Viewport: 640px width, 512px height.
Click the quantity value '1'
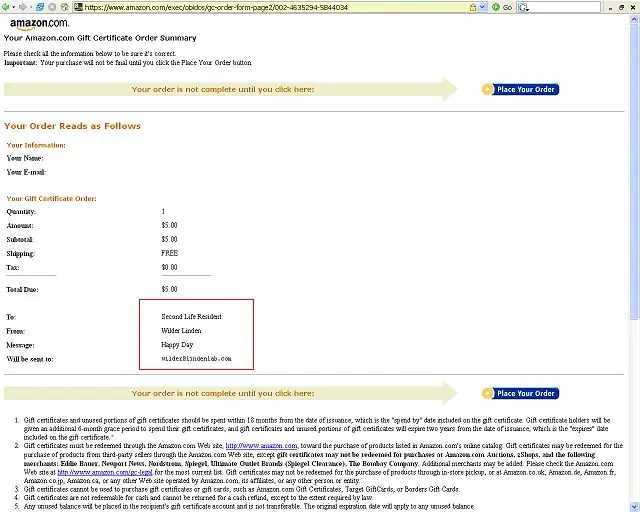point(163,211)
